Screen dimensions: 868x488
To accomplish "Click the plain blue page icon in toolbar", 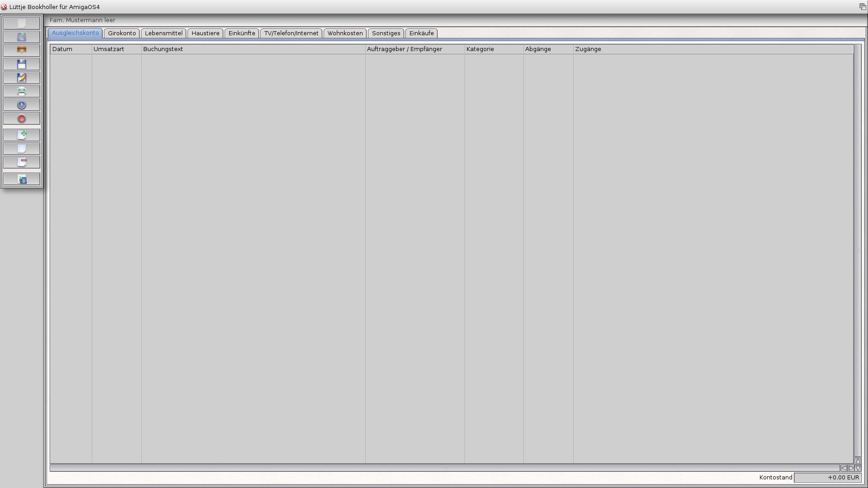I will click(x=21, y=149).
